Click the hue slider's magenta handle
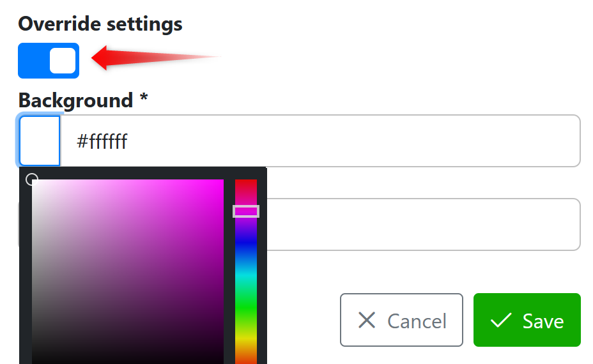Viewport: 593px width, 364px height. [246, 211]
